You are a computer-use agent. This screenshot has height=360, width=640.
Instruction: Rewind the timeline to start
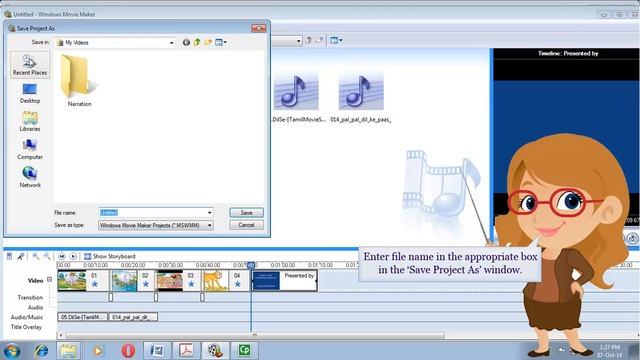(x=62, y=256)
